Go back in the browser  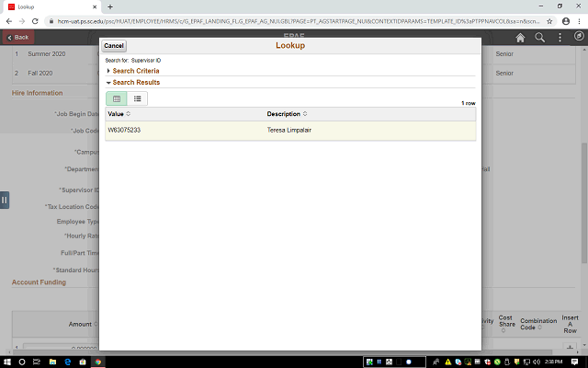click(x=9, y=21)
